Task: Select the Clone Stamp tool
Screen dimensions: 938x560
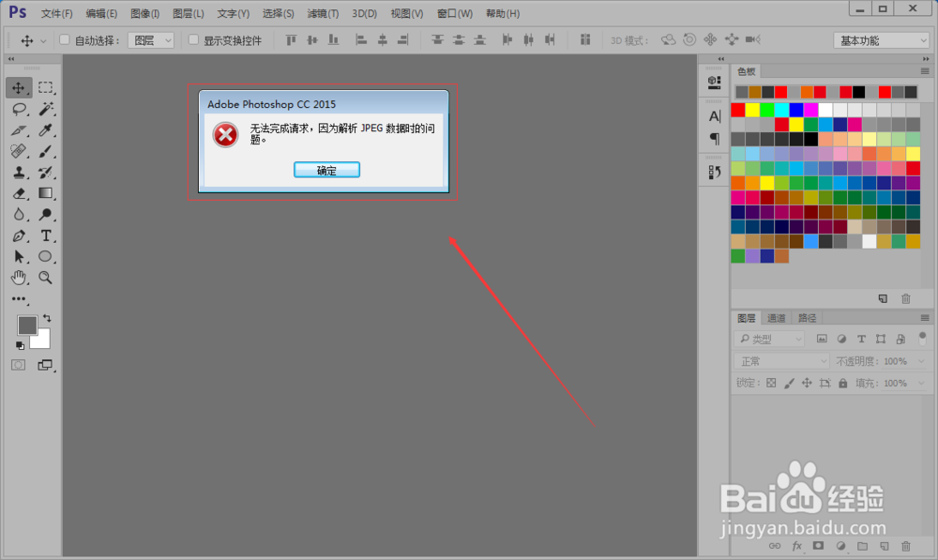Action: point(19,173)
